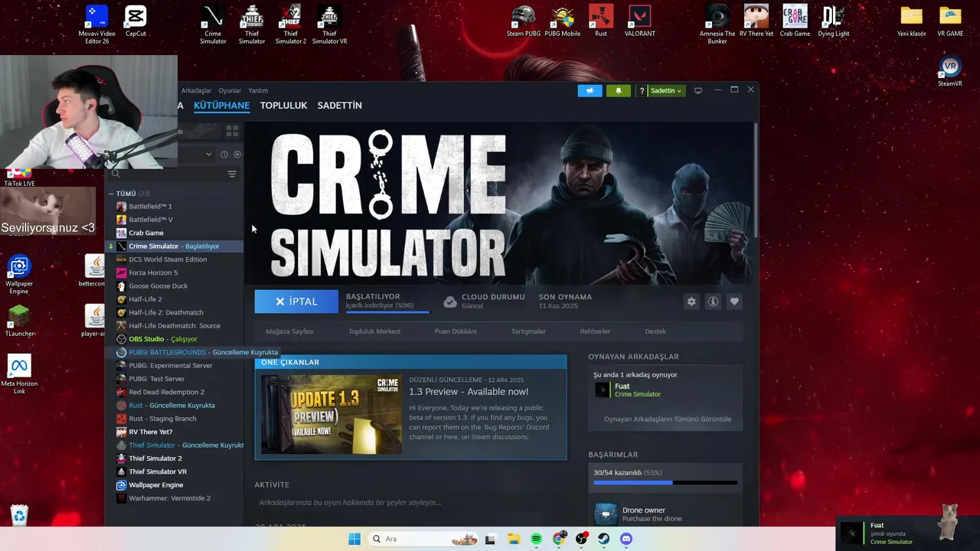Open Topluluk Merkezi link
This screenshot has height=551, width=980.
(374, 331)
